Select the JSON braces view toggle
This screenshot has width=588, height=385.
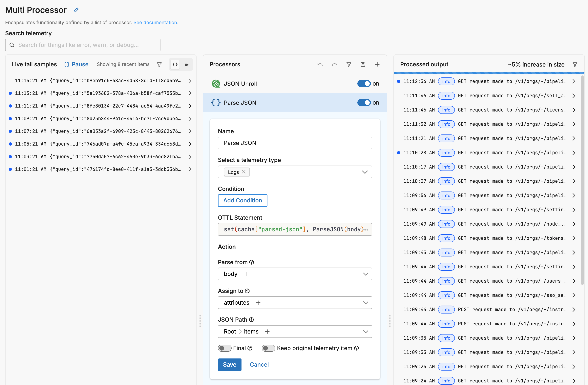pos(175,64)
